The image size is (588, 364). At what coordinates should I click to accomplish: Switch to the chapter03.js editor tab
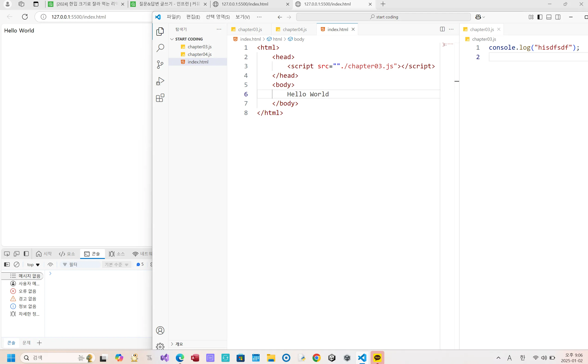click(x=249, y=29)
